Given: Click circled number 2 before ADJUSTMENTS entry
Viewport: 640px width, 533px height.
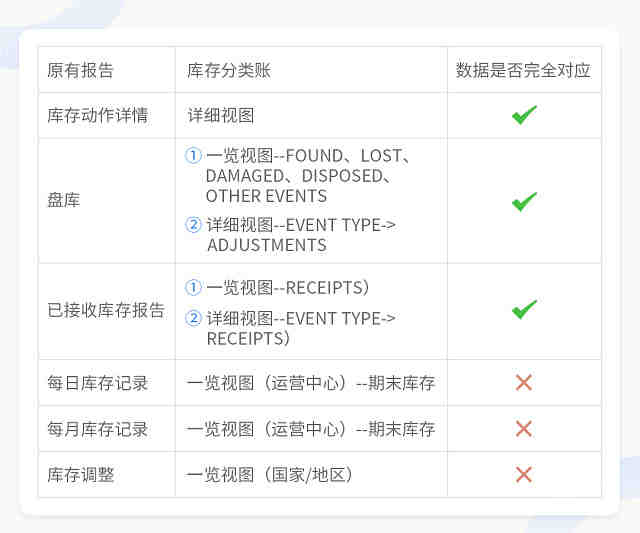Looking at the screenshot, I should tap(193, 225).
